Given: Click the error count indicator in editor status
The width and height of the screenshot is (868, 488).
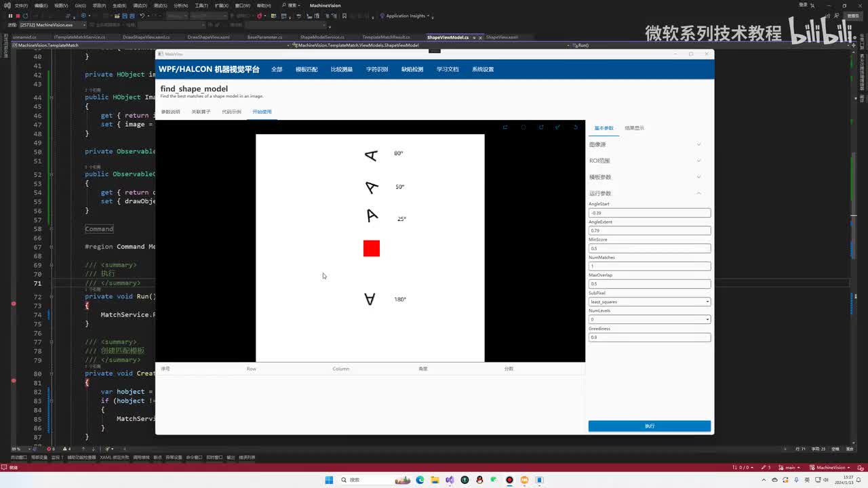Looking at the screenshot, I should point(52,449).
